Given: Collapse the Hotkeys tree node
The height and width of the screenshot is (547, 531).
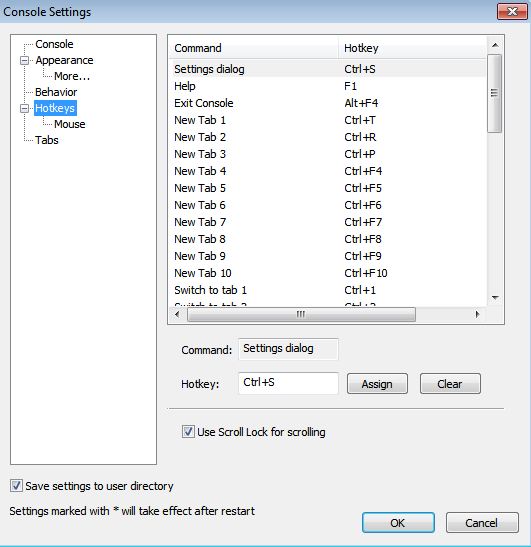Looking at the screenshot, I should (x=24, y=108).
